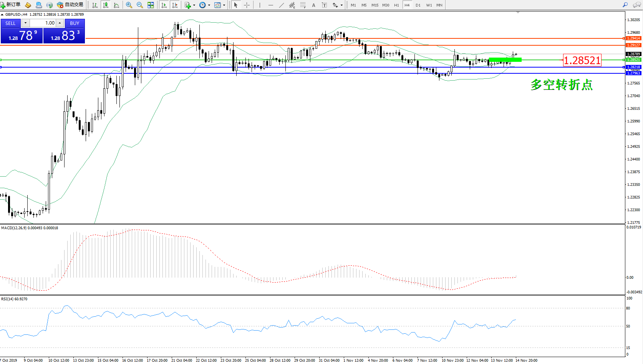Open the tile windows grid icon
Screen dimensions: 643x364
151,5
